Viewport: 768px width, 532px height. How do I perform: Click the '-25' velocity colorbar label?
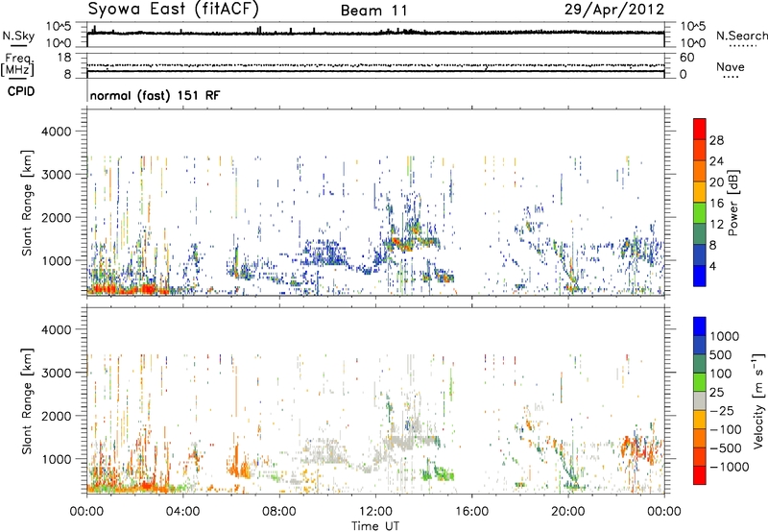pyautogui.click(x=722, y=410)
